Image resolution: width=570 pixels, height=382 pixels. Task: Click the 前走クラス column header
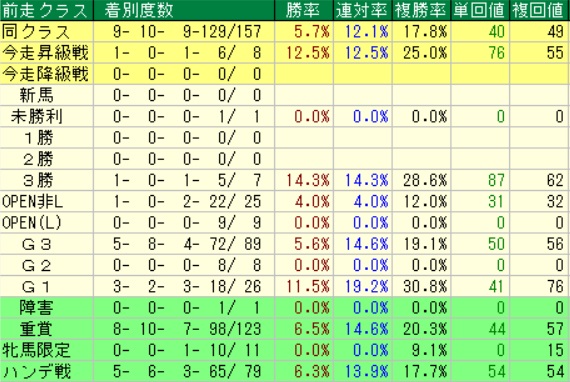(x=46, y=10)
